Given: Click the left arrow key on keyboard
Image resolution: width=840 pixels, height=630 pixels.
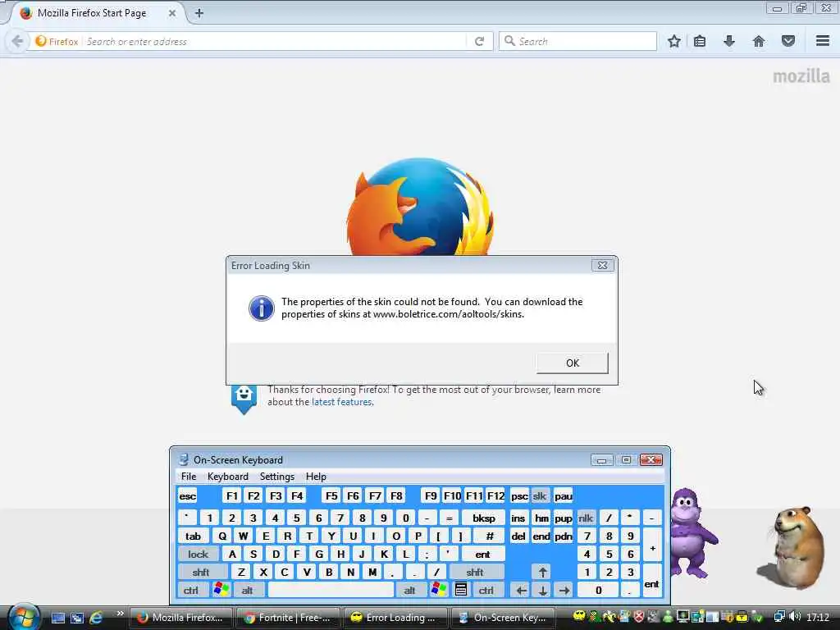Looking at the screenshot, I should 521,591.
